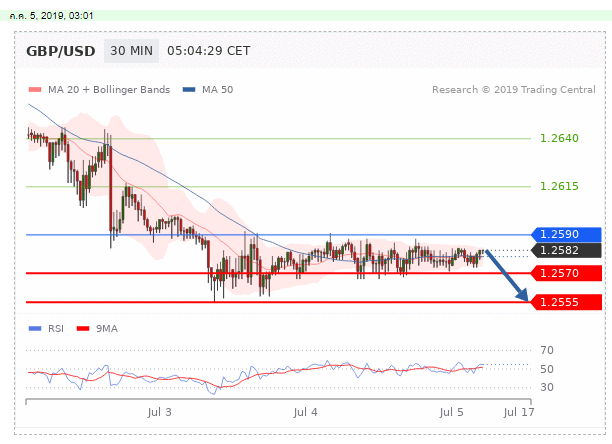Click the 1.2615 resistance level label
This screenshot has width=612, height=444.
559,186
